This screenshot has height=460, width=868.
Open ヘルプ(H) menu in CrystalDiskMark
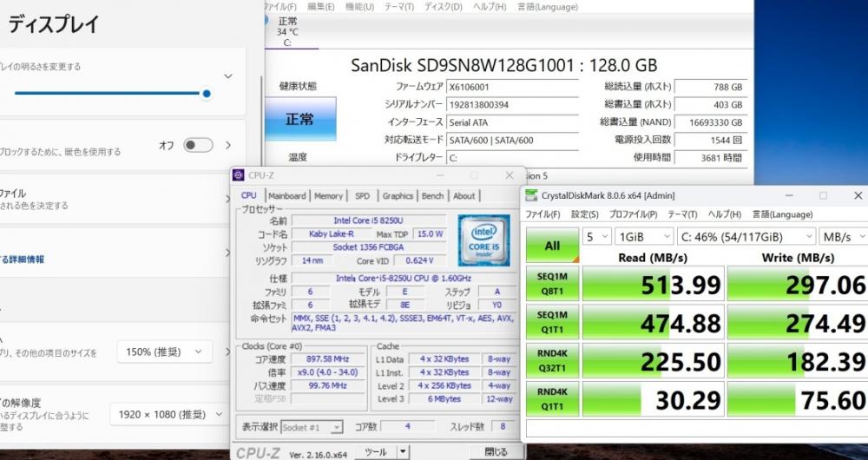click(x=725, y=214)
